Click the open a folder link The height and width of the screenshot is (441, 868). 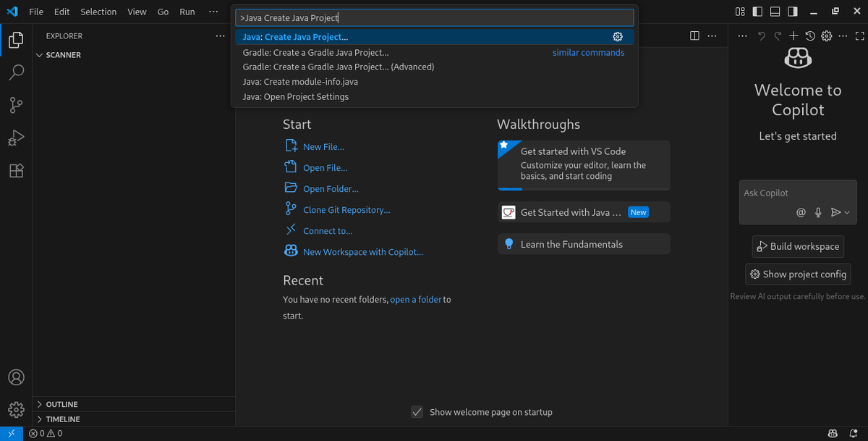pos(416,299)
